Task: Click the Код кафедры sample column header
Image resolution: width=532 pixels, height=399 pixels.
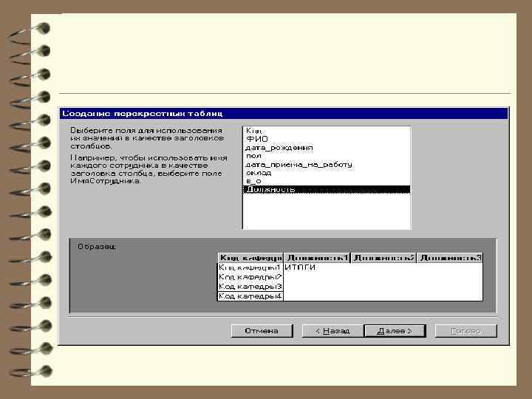Action: pyautogui.click(x=250, y=258)
